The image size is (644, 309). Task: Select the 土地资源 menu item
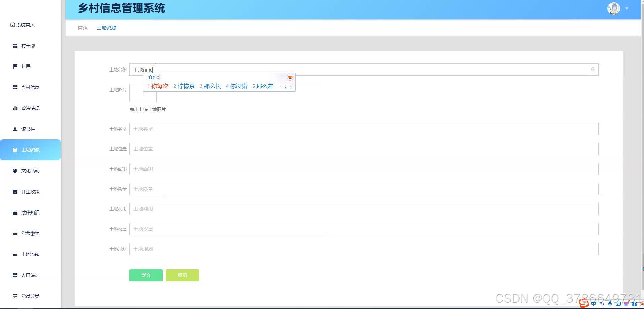[30, 150]
